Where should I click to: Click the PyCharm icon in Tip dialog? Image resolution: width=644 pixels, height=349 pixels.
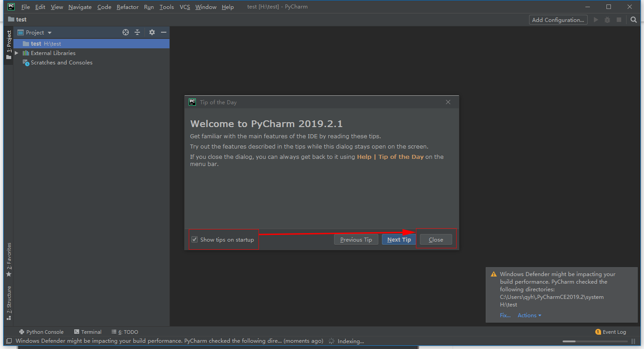click(192, 102)
